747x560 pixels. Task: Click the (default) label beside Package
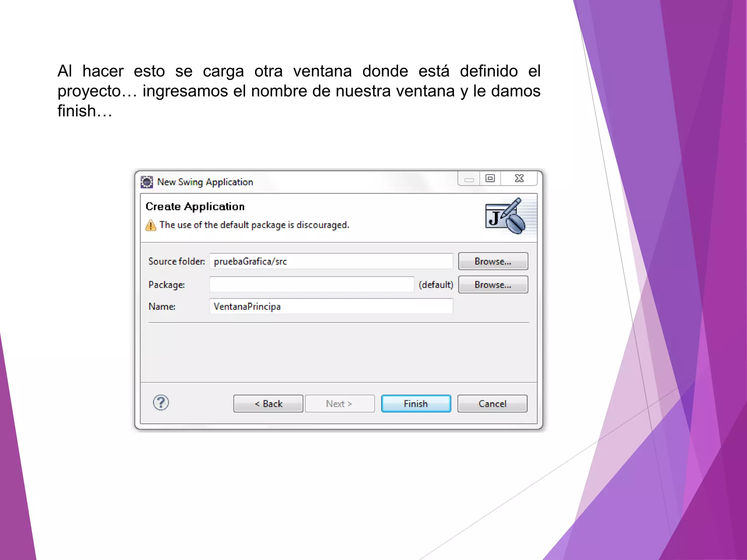pos(436,285)
